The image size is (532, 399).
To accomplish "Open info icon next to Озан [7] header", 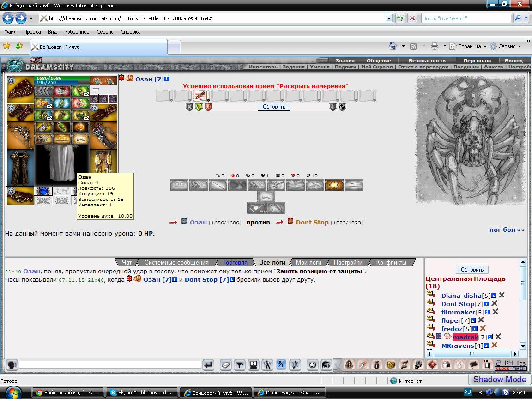I will 167,79.
